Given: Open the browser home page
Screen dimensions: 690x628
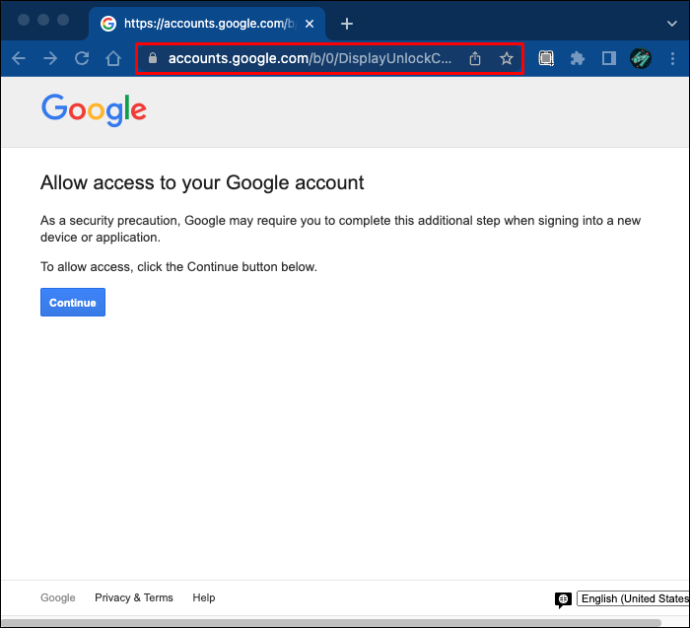Looking at the screenshot, I should coord(113,58).
